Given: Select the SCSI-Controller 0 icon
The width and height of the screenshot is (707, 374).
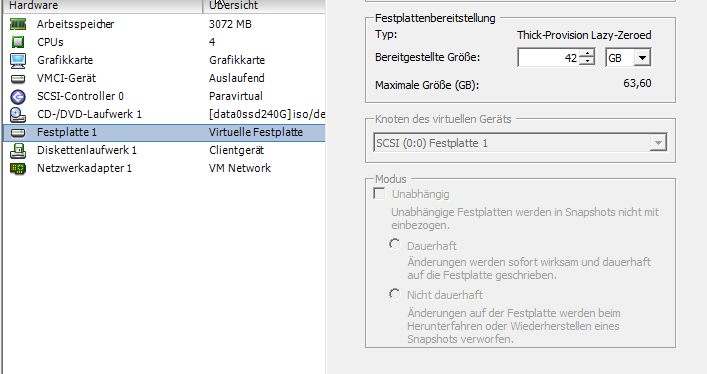Looking at the screenshot, I should [18, 97].
